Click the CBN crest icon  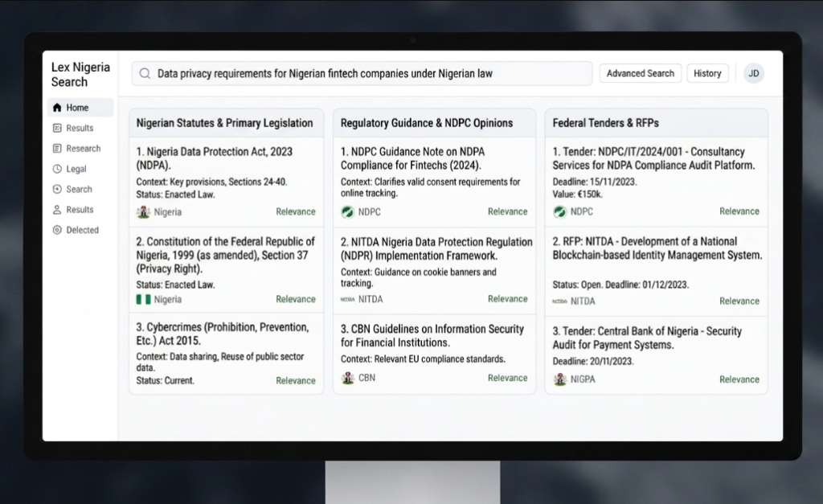coord(347,378)
